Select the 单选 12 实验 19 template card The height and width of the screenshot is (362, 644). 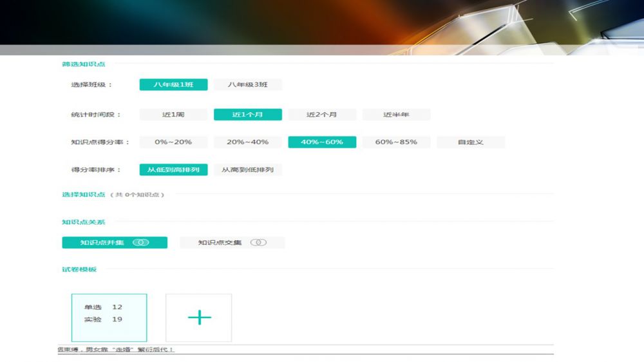click(109, 318)
